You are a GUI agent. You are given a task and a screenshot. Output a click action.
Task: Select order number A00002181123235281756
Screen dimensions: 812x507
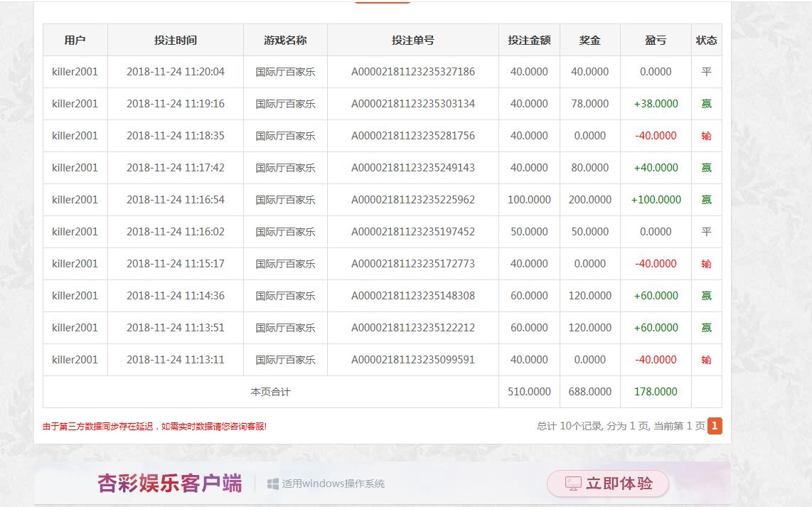point(412,136)
